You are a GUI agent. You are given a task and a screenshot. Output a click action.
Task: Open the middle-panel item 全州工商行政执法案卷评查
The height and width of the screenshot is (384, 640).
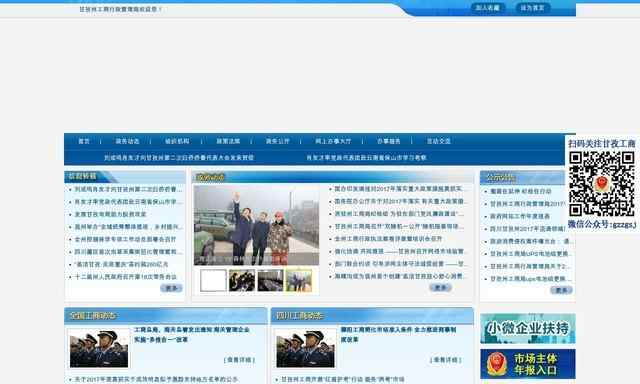tap(388, 239)
